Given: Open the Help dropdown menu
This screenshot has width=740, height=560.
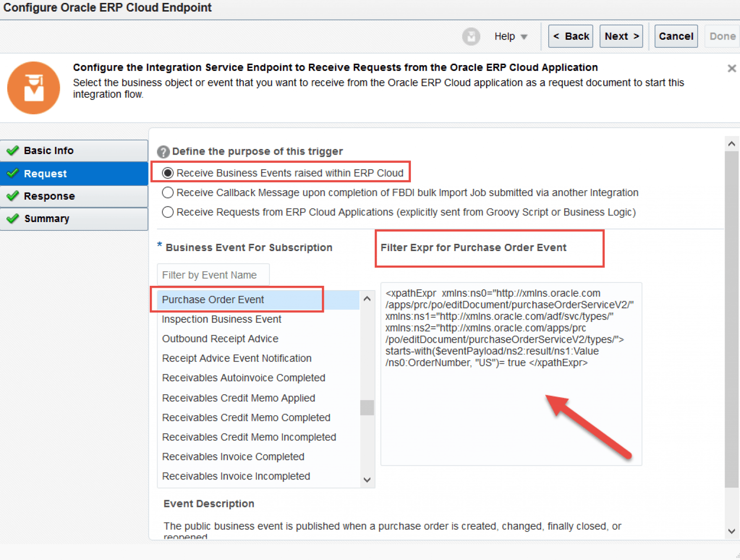Looking at the screenshot, I should coord(511,36).
